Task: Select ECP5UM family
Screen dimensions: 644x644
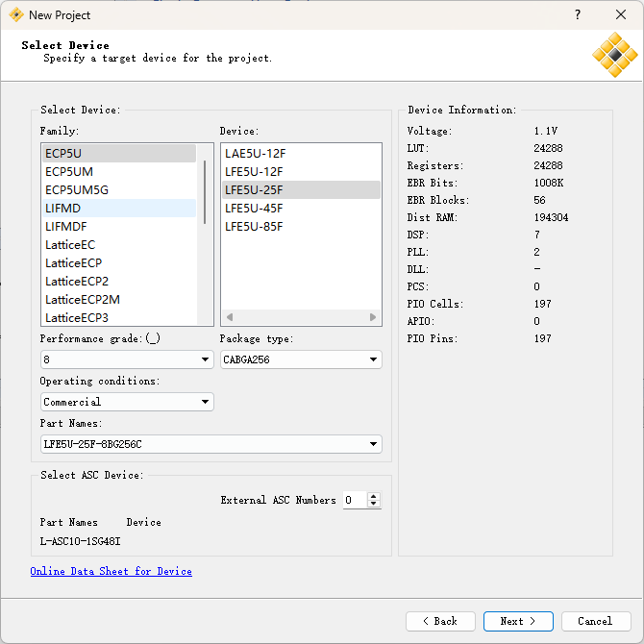Action: point(118,172)
